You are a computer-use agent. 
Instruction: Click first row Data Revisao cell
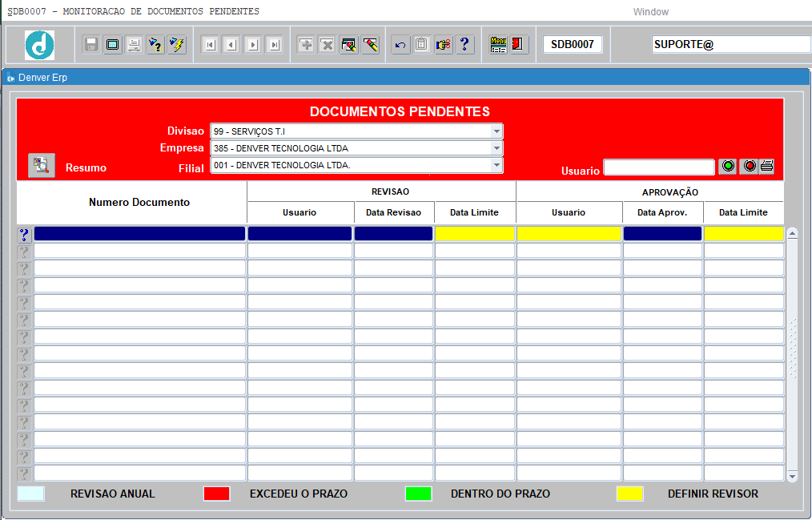point(393,234)
